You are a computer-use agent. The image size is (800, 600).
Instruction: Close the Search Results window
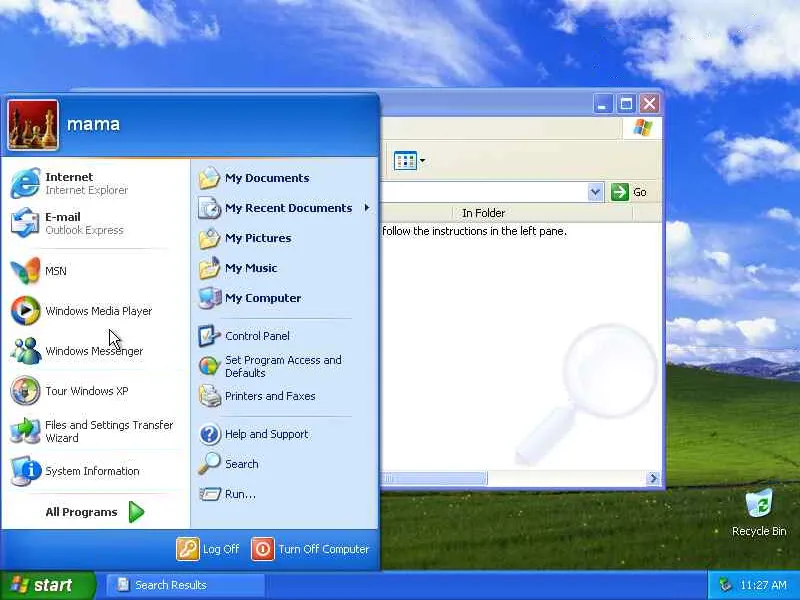[649, 104]
